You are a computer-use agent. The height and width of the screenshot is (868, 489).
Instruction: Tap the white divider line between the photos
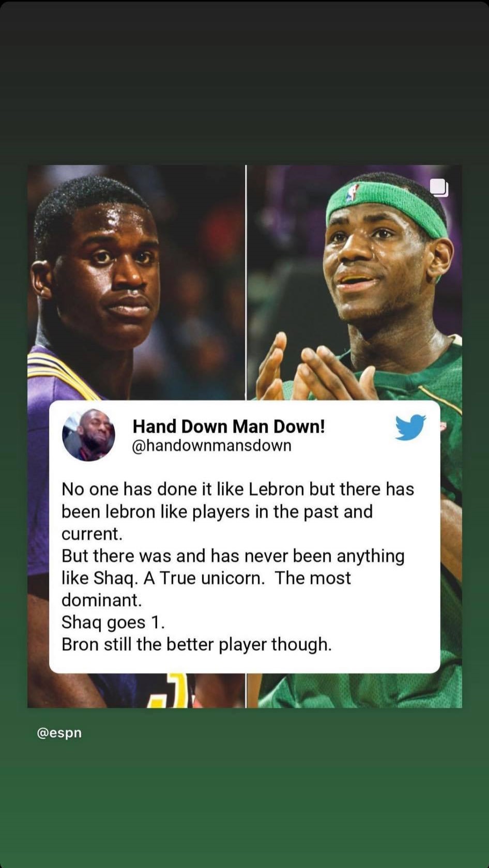(246, 282)
